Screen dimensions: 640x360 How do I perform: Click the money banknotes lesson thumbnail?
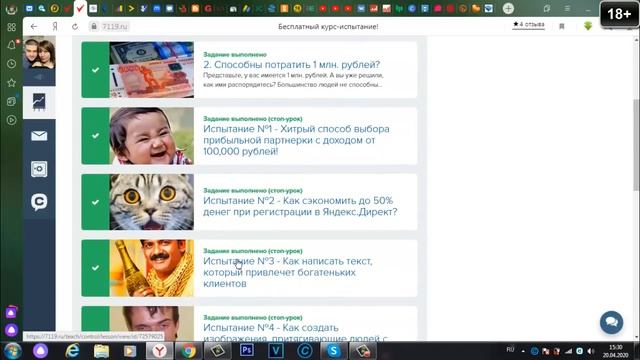point(151,69)
